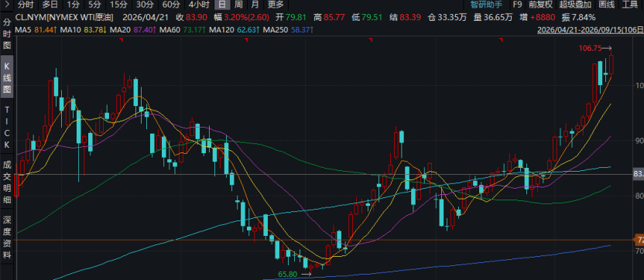The height and width of the screenshot is (280, 644).
Task: Switch to the 多日 period tab
Action: click(x=50, y=5)
